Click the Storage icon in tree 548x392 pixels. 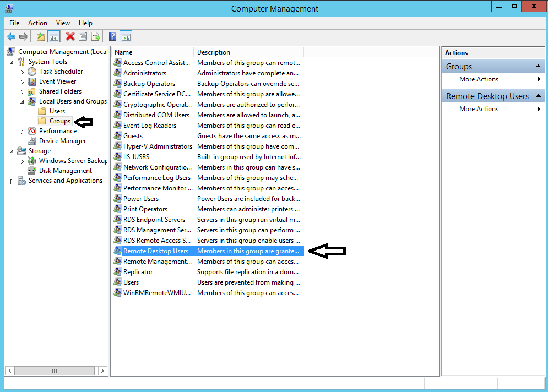pos(21,151)
